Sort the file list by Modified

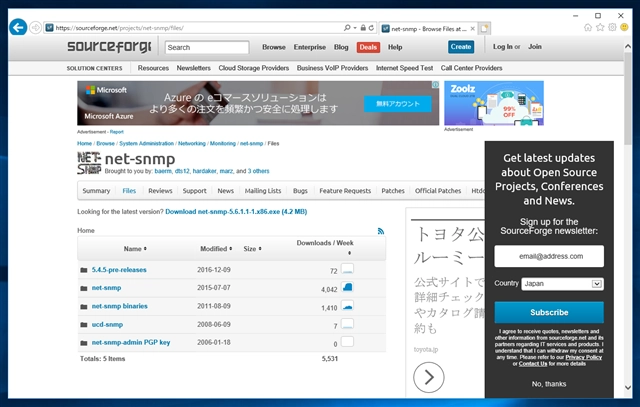216,249
